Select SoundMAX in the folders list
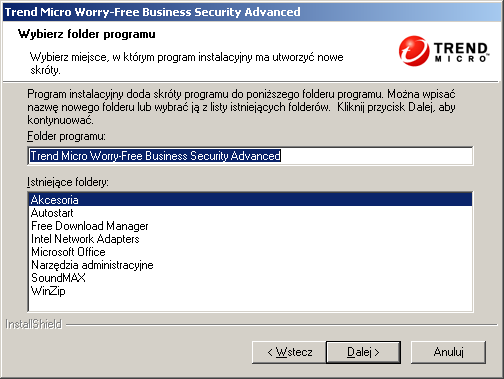The image size is (504, 379). 250,278
